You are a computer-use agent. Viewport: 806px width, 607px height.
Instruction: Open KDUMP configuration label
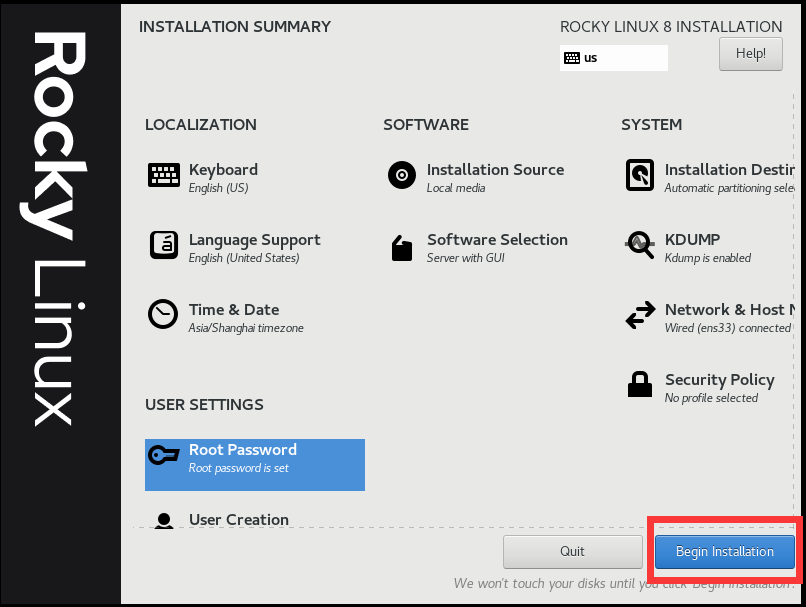tap(692, 240)
